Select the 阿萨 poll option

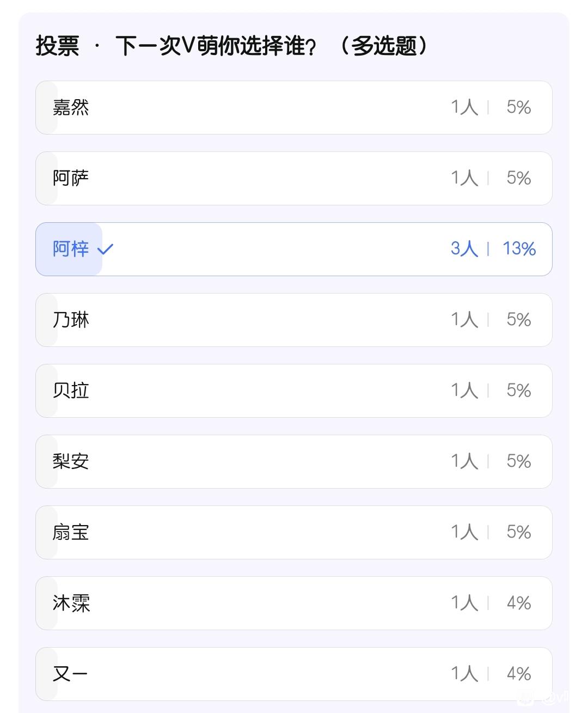coord(294,178)
